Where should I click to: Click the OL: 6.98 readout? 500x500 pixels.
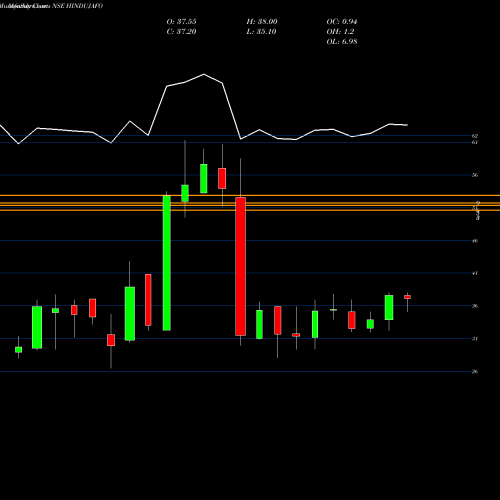tap(342, 42)
